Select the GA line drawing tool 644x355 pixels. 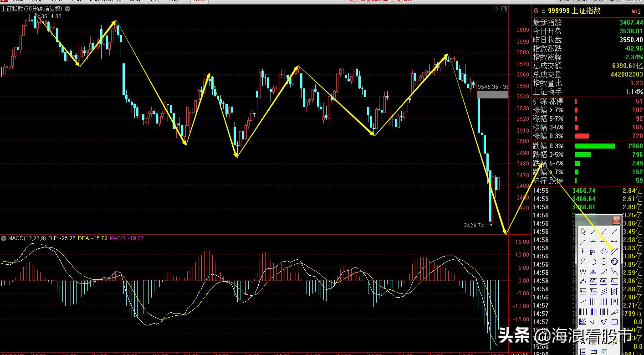tap(603, 281)
